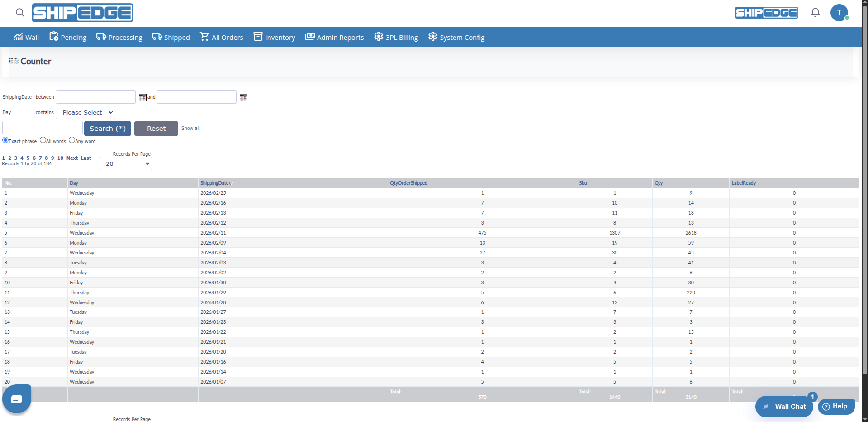868x422 pixels.
Task: Click the Reset button
Action: click(x=156, y=129)
